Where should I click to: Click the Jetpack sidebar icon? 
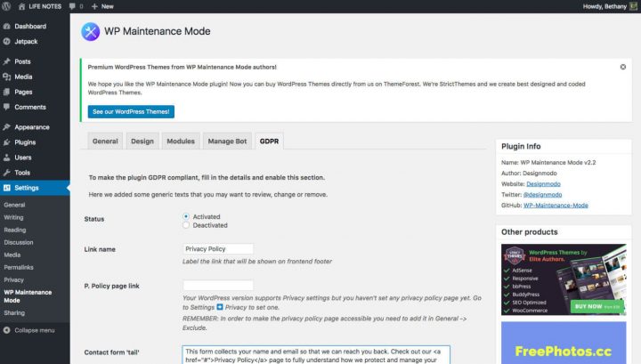pyautogui.click(x=6, y=41)
